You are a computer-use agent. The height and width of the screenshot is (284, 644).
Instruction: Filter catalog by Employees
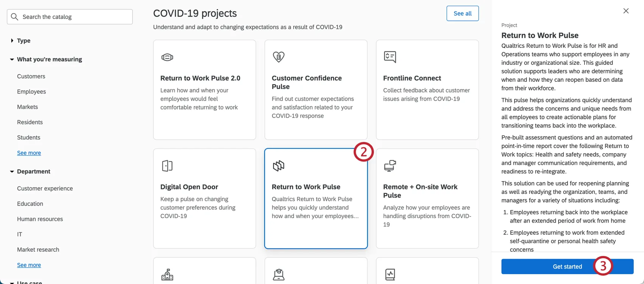(31, 92)
